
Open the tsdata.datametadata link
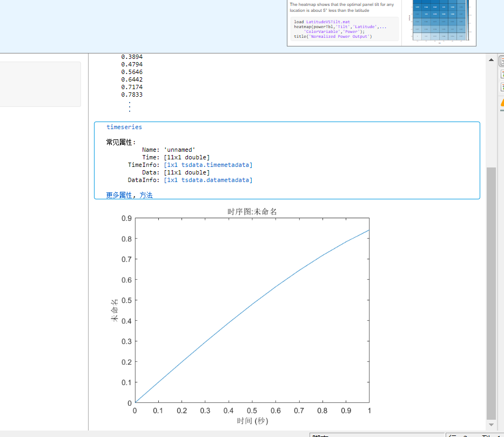[208, 180]
